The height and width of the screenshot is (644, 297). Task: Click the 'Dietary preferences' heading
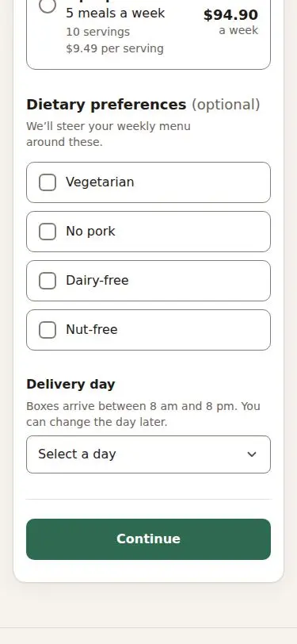pos(106,105)
